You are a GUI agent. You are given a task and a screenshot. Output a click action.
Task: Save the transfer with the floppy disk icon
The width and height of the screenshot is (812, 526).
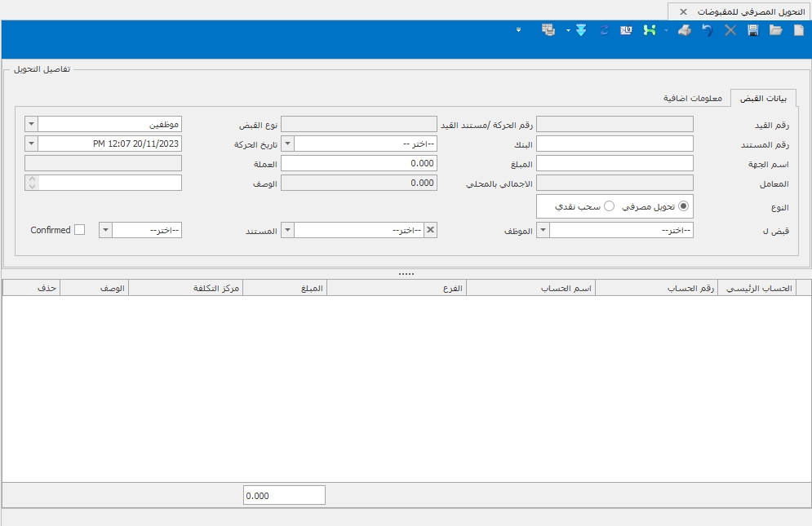(753, 30)
